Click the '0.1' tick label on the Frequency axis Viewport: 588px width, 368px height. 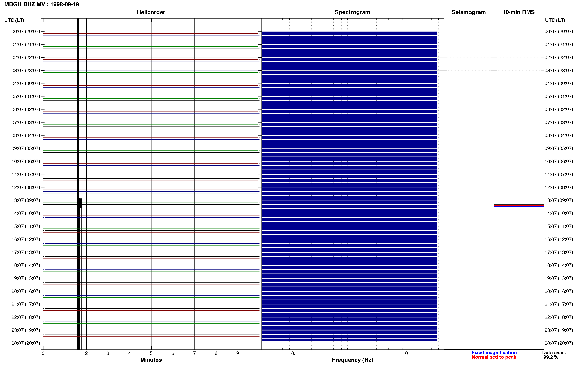point(295,353)
